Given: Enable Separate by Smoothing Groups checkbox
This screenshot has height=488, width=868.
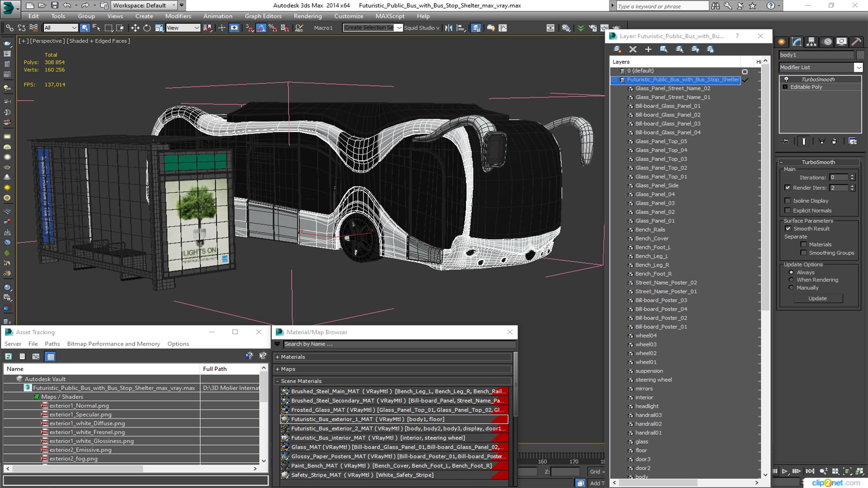Looking at the screenshot, I should click(803, 253).
